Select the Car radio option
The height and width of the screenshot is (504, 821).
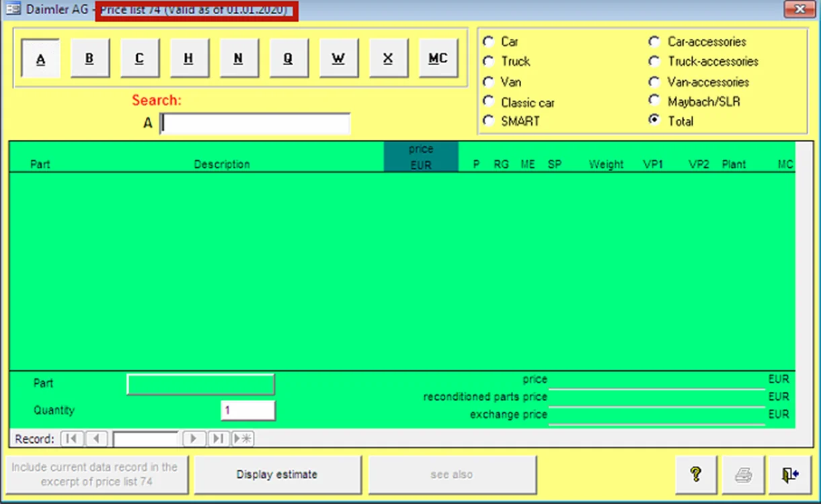click(488, 41)
